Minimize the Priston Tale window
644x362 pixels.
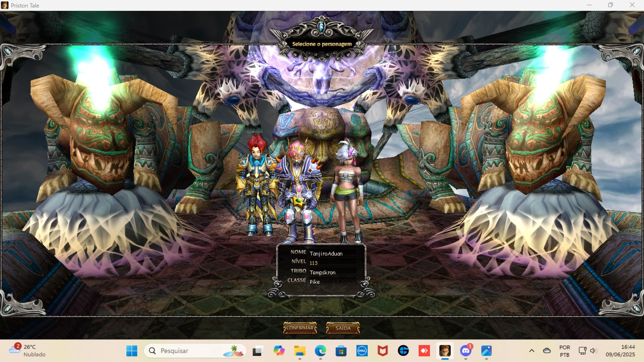click(x=589, y=5)
